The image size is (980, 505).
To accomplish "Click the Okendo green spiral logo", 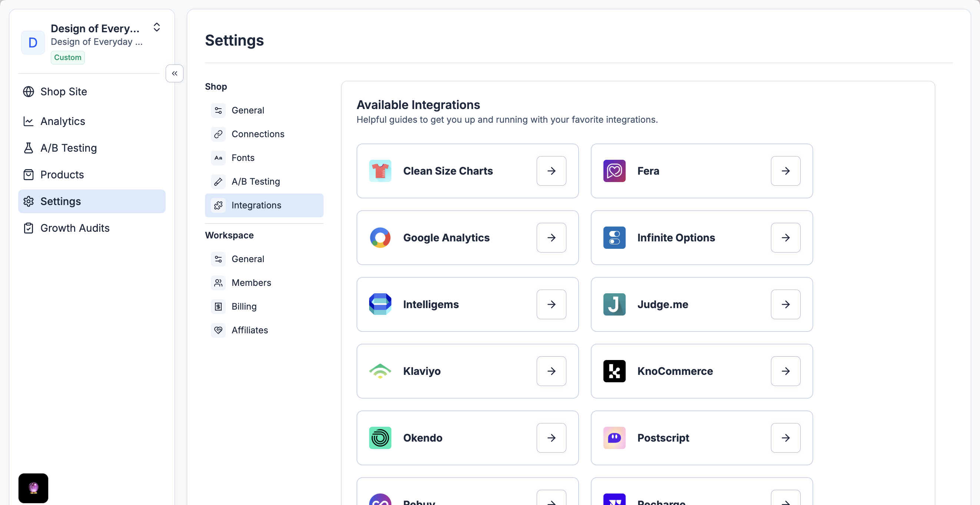I will pos(380,438).
